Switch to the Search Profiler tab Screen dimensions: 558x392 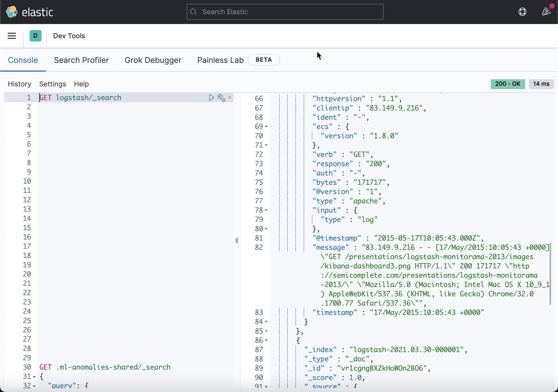[81, 60]
